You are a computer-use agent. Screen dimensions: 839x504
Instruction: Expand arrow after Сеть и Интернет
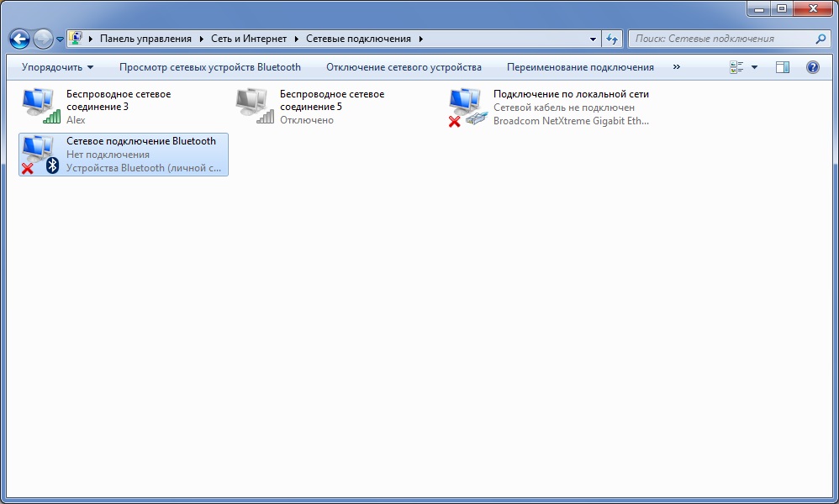pyautogui.click(x=297, y=39)
